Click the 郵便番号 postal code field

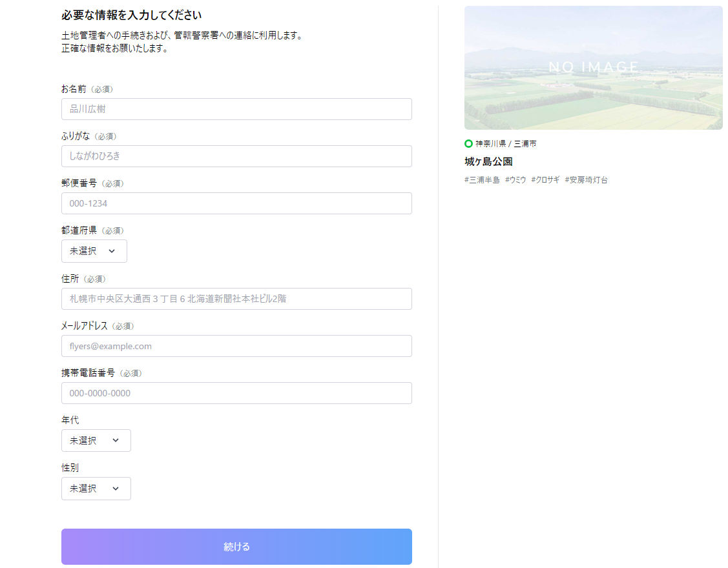(x=236, y=203)
